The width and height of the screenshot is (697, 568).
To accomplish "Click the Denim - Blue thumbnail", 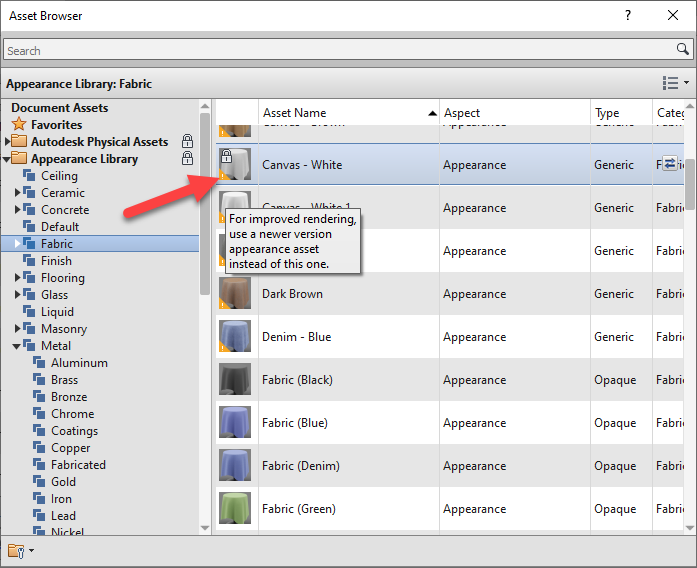I will (x=235, y=336).
